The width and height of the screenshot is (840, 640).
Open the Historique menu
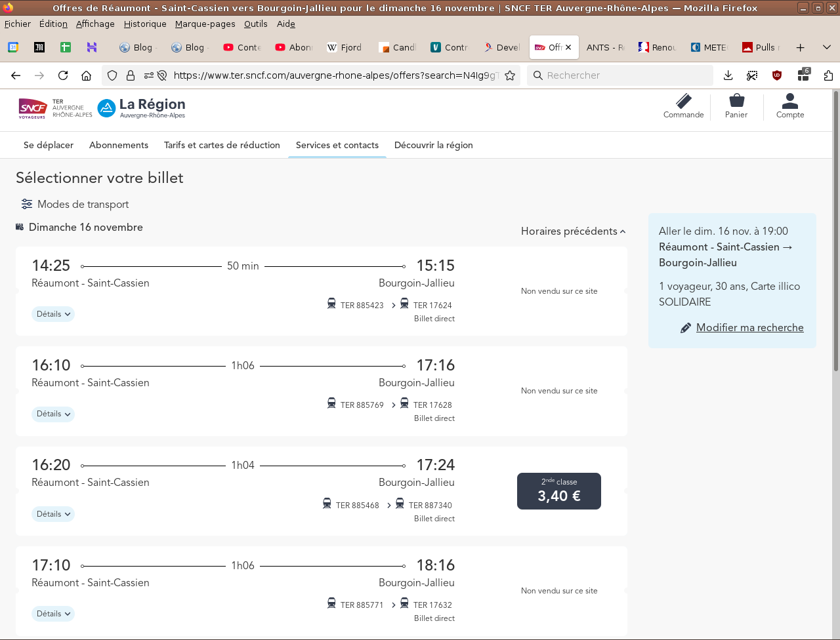145,24
